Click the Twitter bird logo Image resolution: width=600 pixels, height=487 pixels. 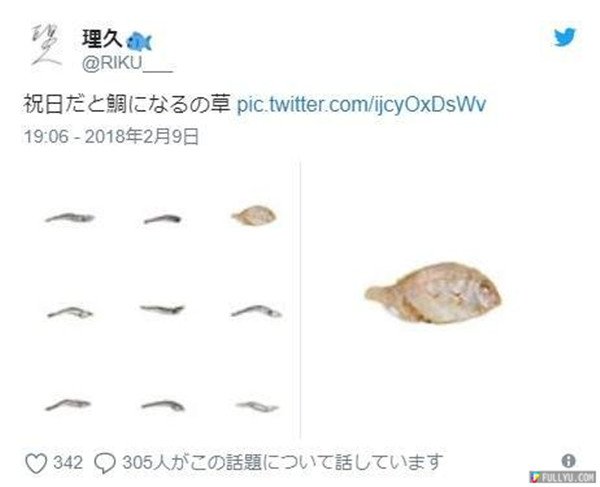click(x=565, y=37)
